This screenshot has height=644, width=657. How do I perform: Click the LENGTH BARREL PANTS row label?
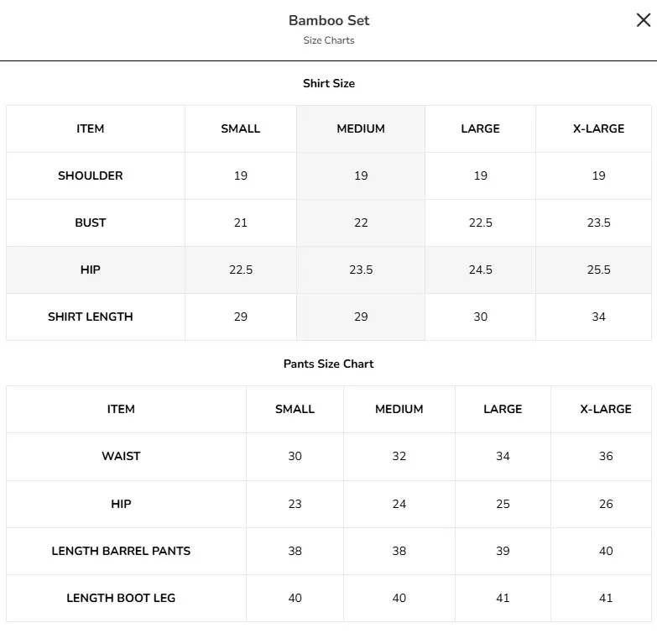coord(121,551)
